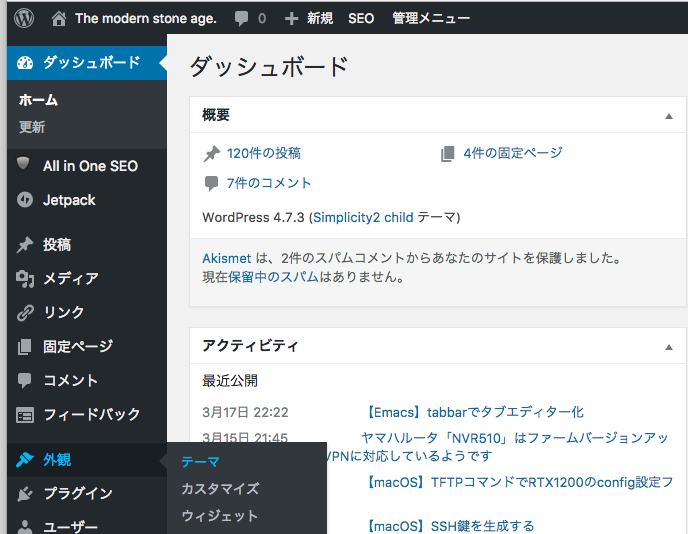
Task: Click the pushpin icon beside 投稿
Action: coord(25,245)
